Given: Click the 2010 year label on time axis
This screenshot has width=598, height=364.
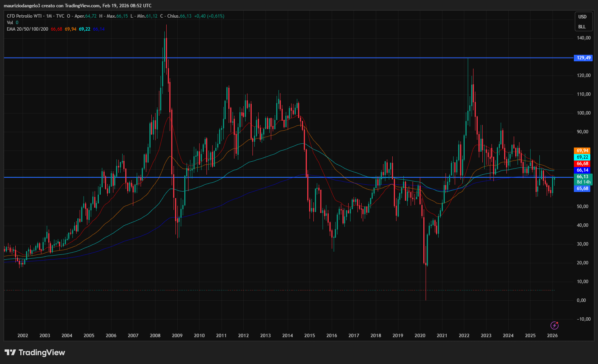Looking at the screenshot, I should [199, 336].
